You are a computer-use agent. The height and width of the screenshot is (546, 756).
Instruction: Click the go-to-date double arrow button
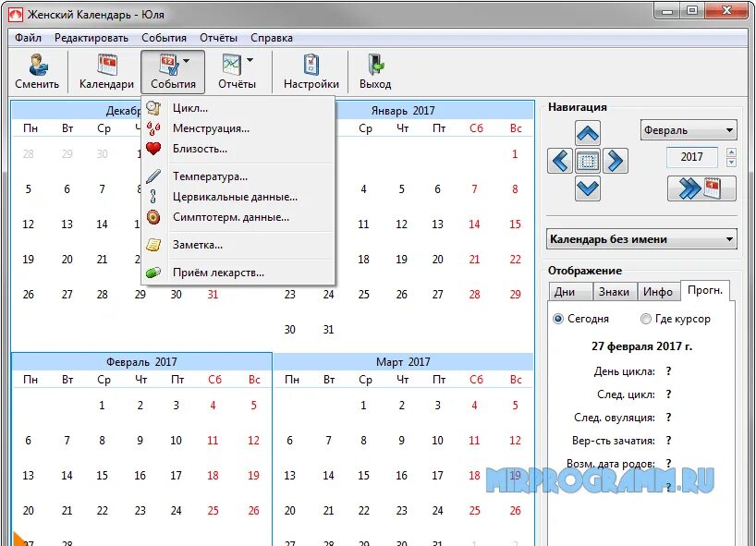tap(701, 188)
